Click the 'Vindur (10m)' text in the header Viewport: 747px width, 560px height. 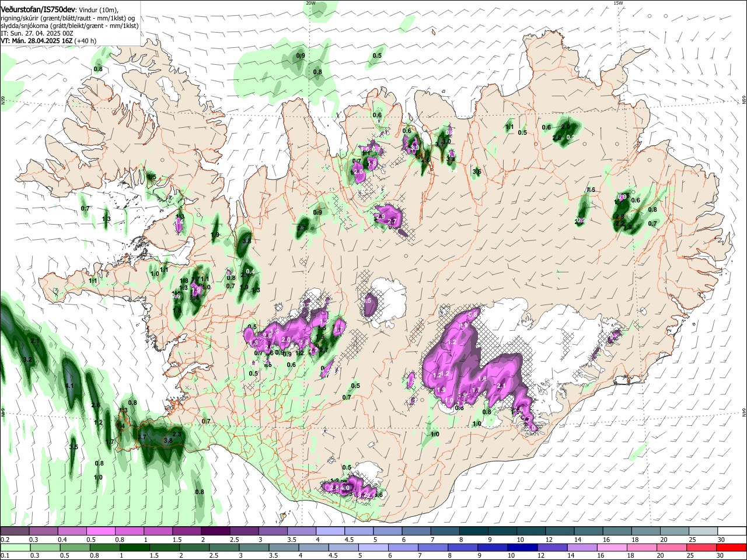98,10
